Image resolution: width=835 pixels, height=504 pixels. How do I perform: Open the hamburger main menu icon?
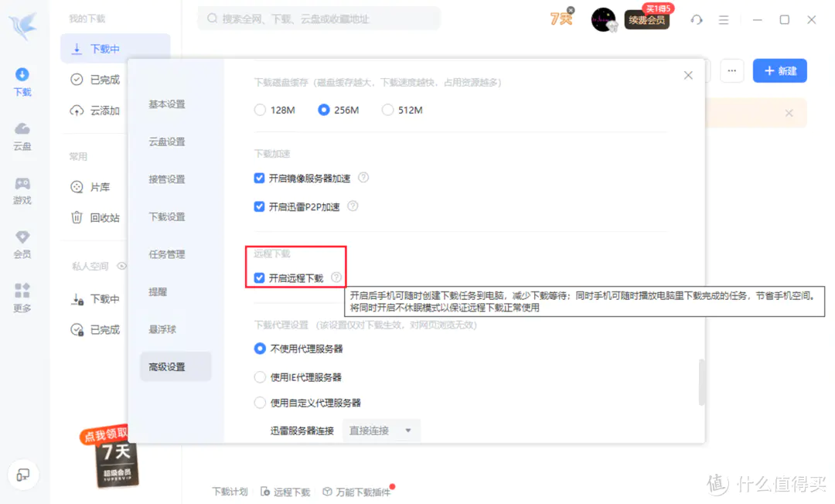pyautogui.click(x=723, y=20)
